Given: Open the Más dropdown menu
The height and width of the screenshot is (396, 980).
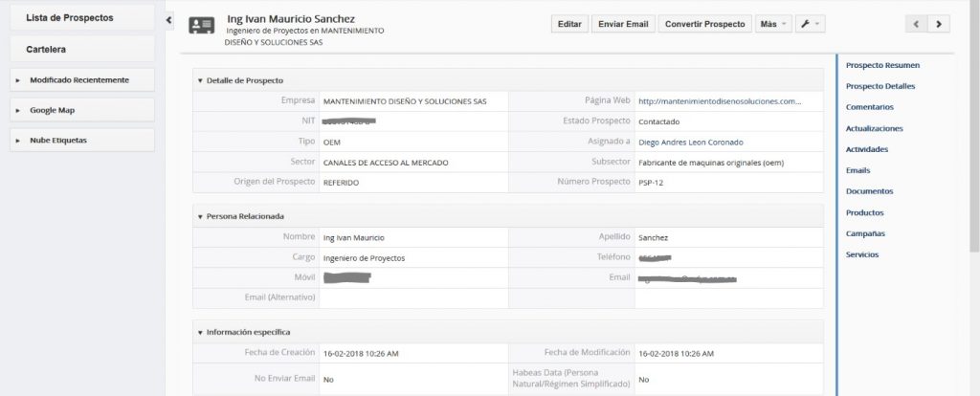Looking at the screenshot, I should pyautogui.click(x=772, y=24).
